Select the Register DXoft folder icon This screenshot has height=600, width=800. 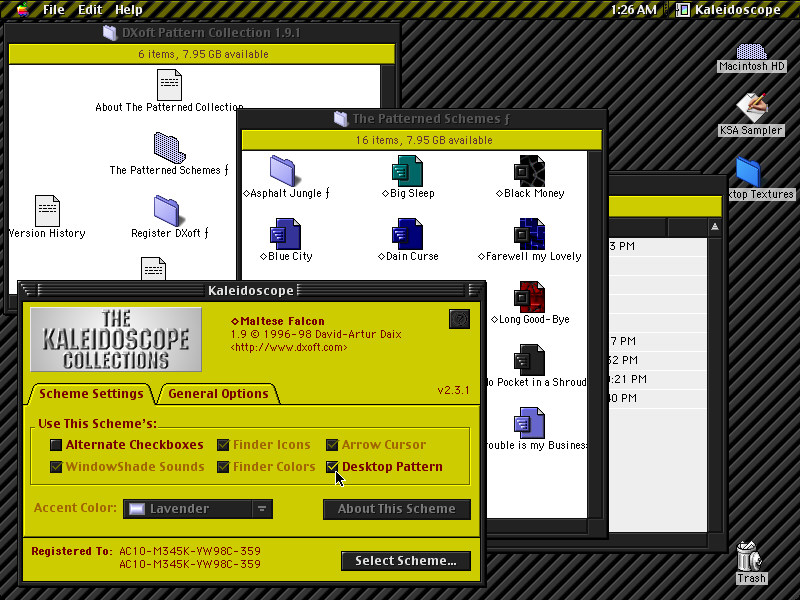[x=167, y=210]
